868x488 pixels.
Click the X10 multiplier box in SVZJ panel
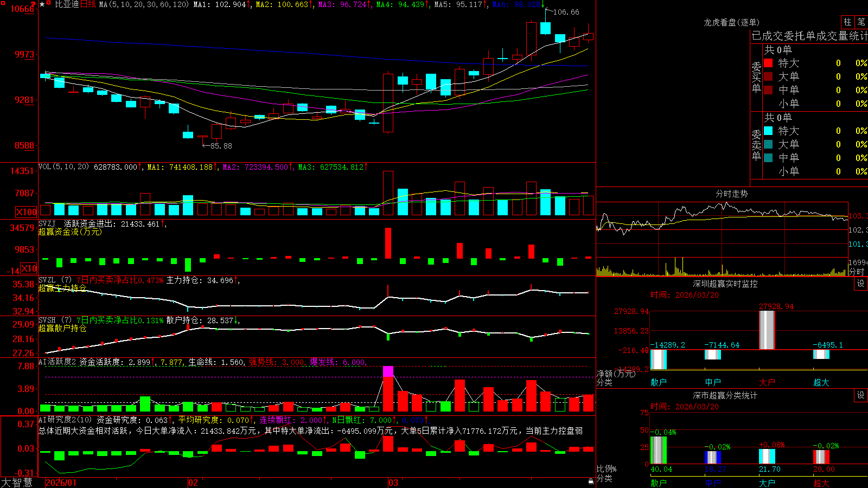[29, 268]
